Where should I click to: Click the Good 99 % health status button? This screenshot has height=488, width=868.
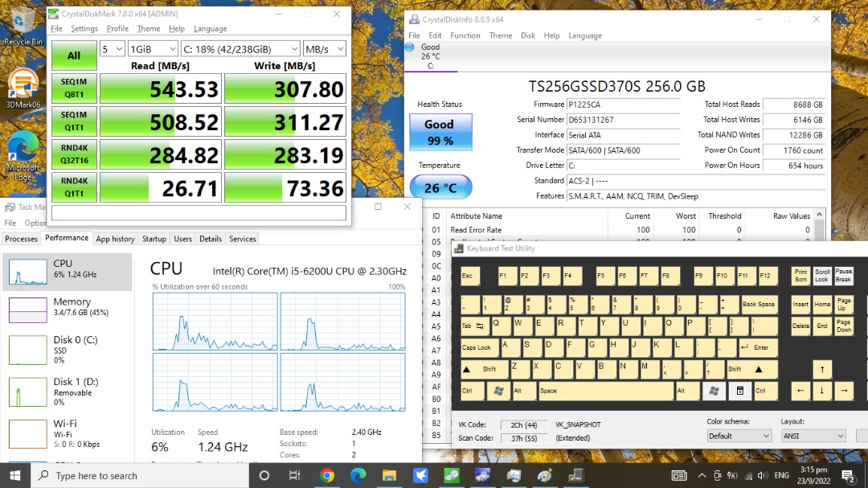440,133
